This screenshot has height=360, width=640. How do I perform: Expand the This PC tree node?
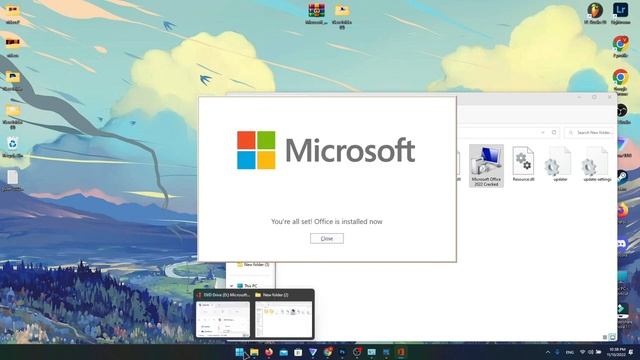[x=231, y=286]
